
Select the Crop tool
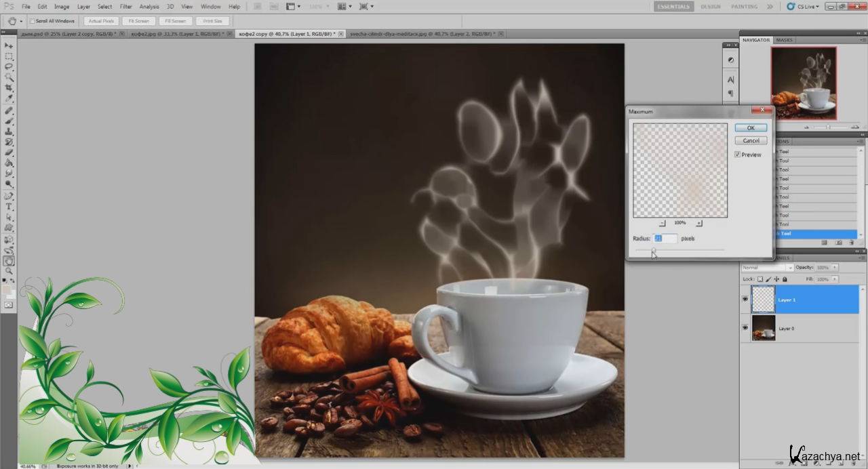9,88
